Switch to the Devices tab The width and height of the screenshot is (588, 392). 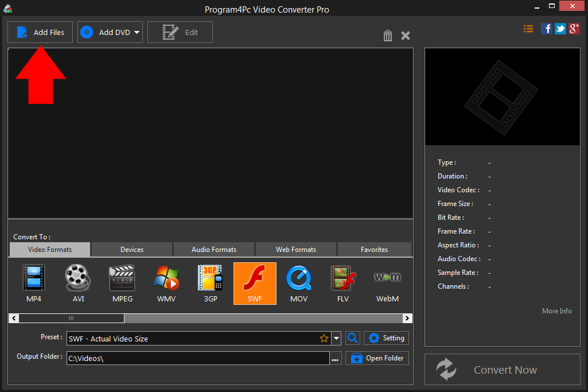(x=131, y=249)
